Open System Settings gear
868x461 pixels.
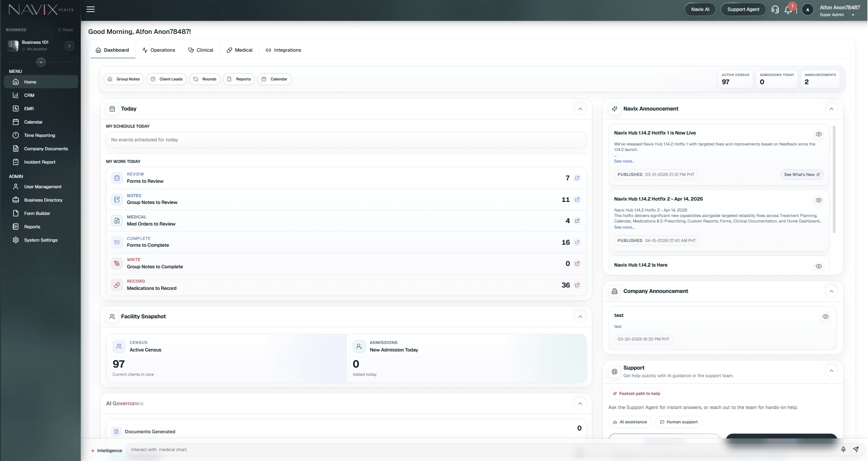pos(16,240)
